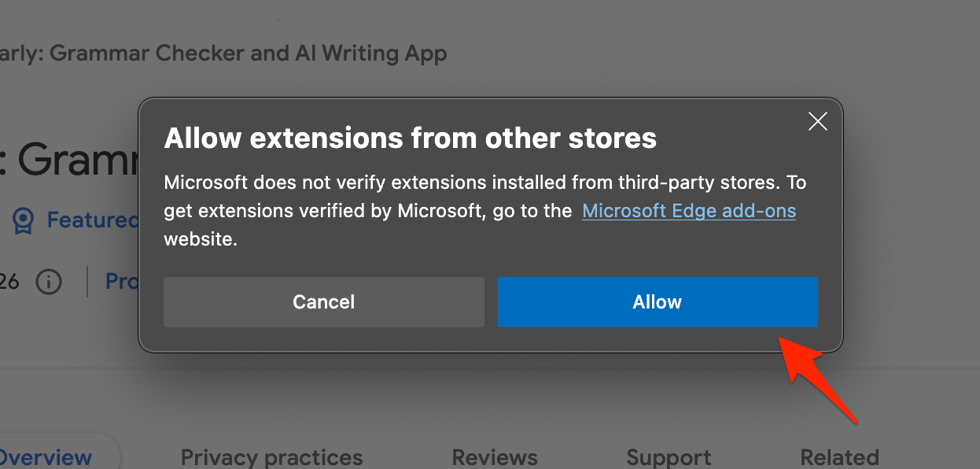Go to the Support tab
The height and width of the screenshot is (469, 980).
click(668, 456)
